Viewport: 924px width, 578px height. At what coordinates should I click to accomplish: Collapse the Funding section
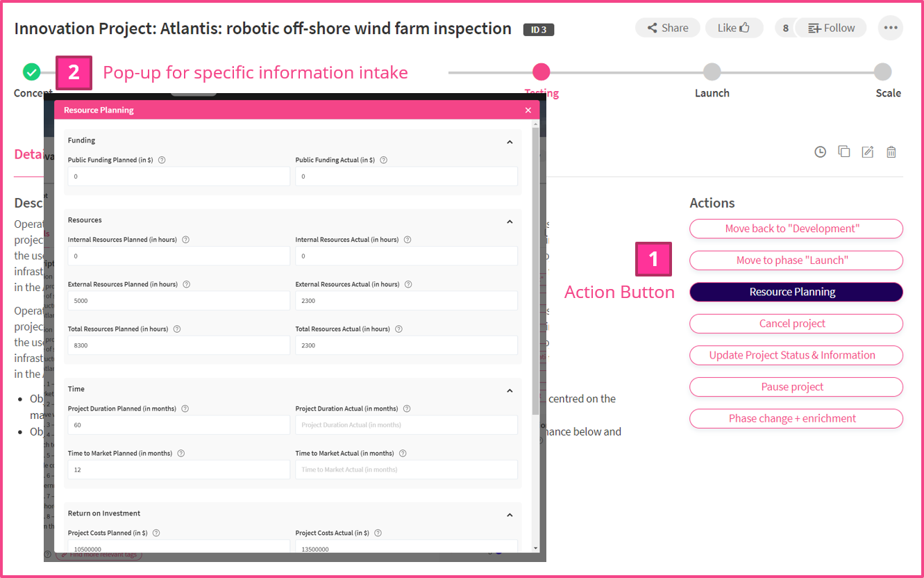click(510, 142)
